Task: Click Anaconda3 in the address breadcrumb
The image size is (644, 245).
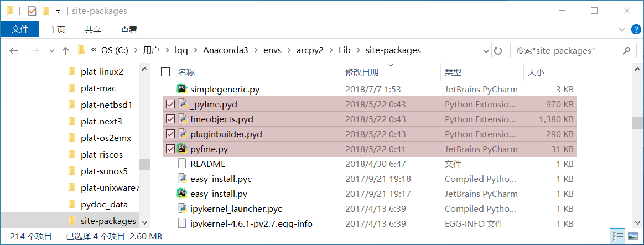Action: pos(226,50)
